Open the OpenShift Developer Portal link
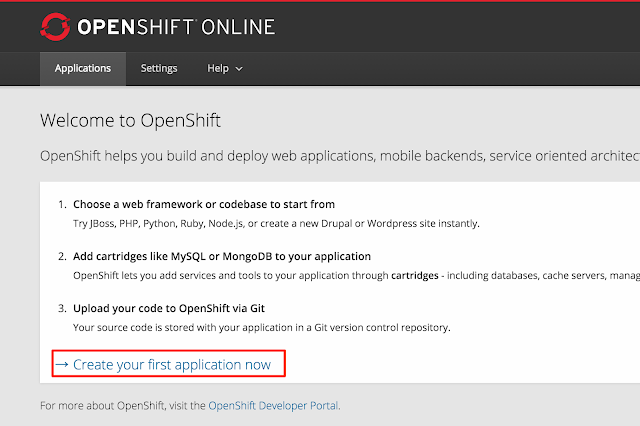The image size is (640, 426). click(273, 406)
